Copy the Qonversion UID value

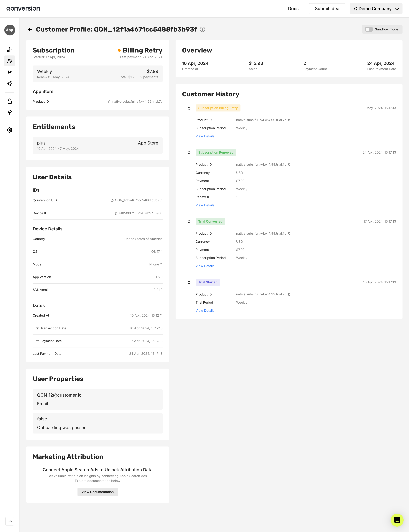112,200
